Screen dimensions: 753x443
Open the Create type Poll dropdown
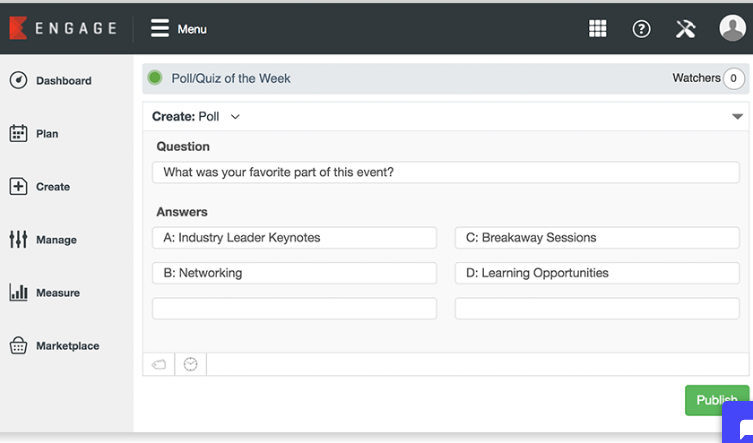click(x=222, y=117)
